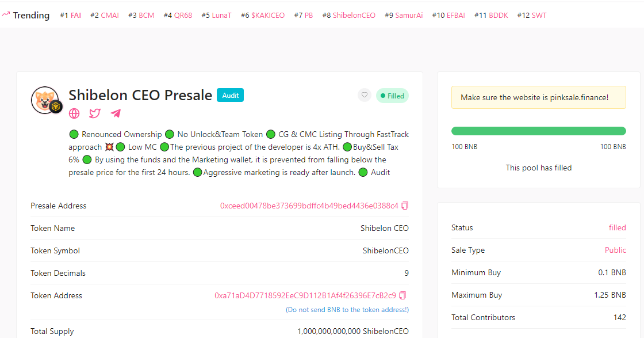Screen dimensions: 644x338
Task: Click the Presale Address row label
Action: [x=58, y=206]
